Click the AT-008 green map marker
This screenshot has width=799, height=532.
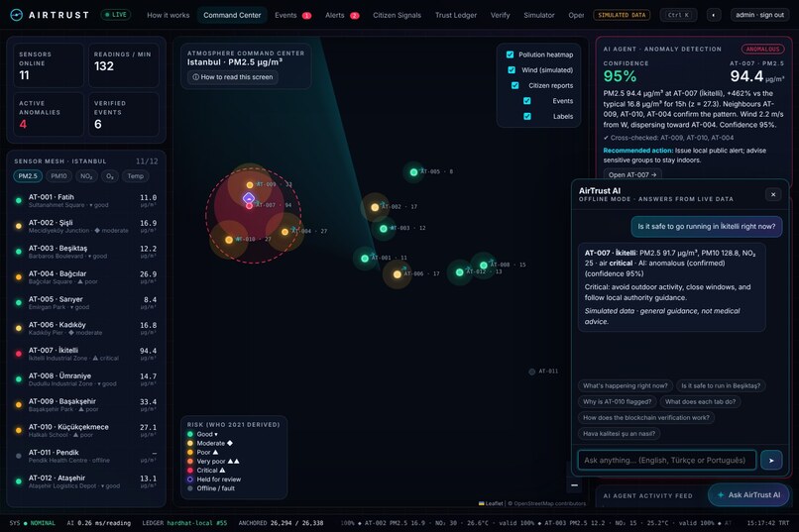[484, 266]
